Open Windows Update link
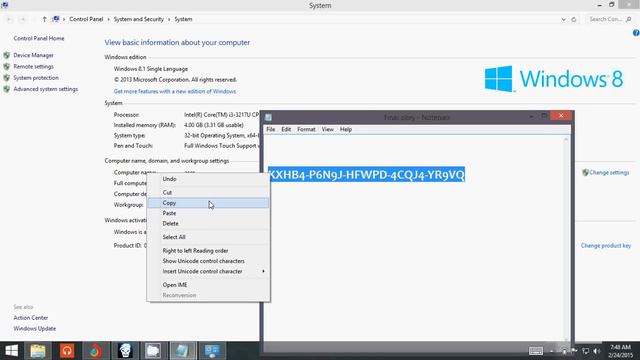The height and width of the screenshot is (360, 640). [x=35, y=329]
